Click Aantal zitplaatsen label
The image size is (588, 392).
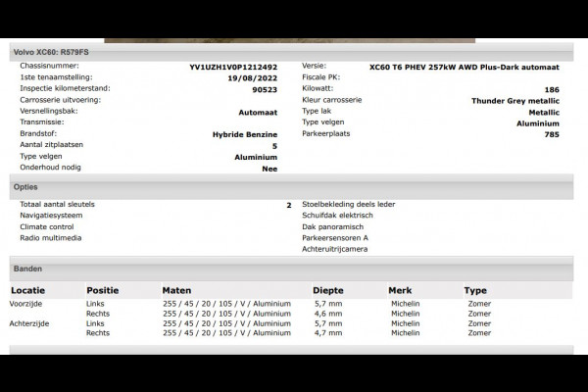51,145
